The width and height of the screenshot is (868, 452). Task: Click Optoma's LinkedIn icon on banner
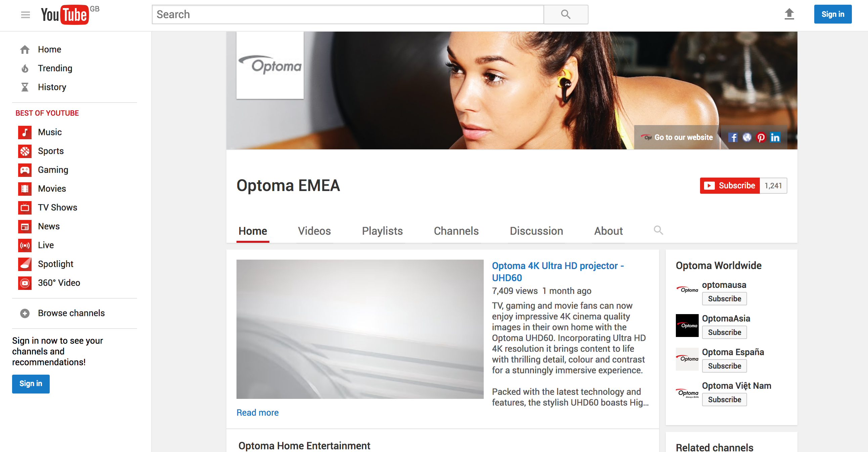coord(776,137)
